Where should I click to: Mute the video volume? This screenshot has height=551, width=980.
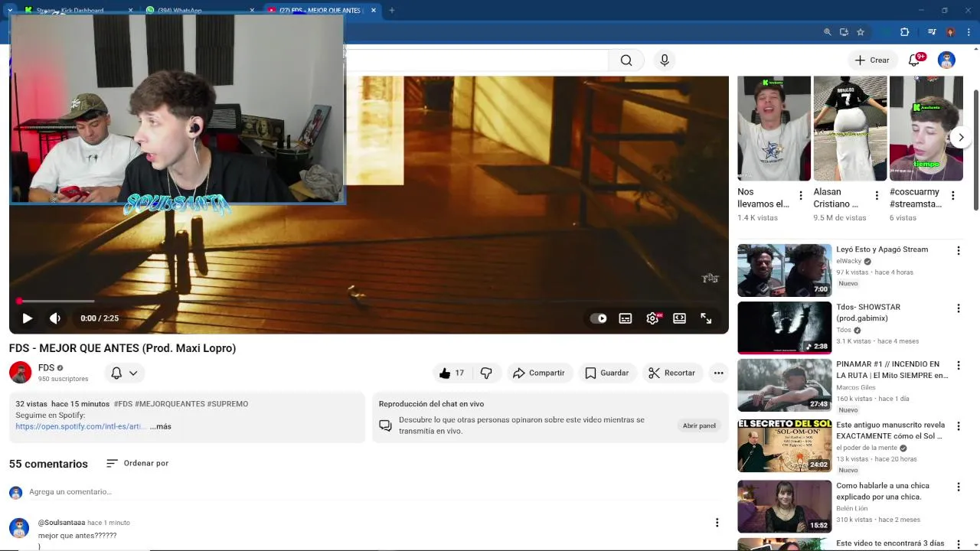[x=55, y=318]
